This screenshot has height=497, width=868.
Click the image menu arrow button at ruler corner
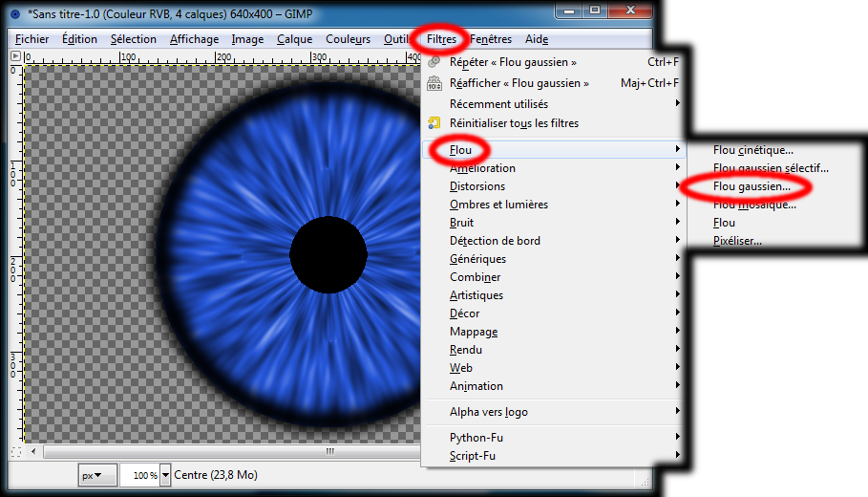point(15,56)
